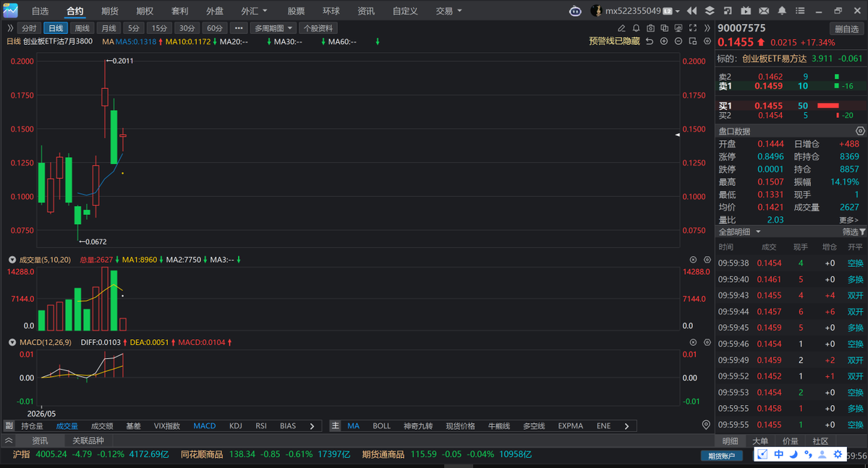The height and width of the screenshot is (468, 868).
Task: Open the messages envelope icon
Action: coord(764,11)
